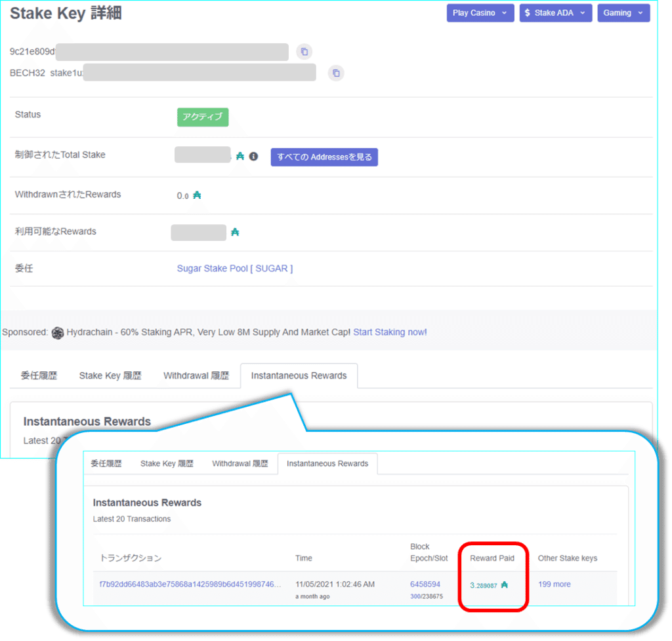Open the Stake ADA dropdown
This screenshot has height=641, width=672.
click(555, 13)
